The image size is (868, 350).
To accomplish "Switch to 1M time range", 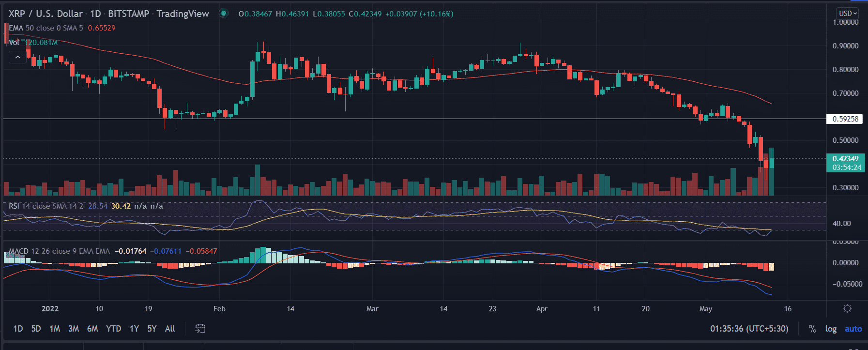I will 55,329.
